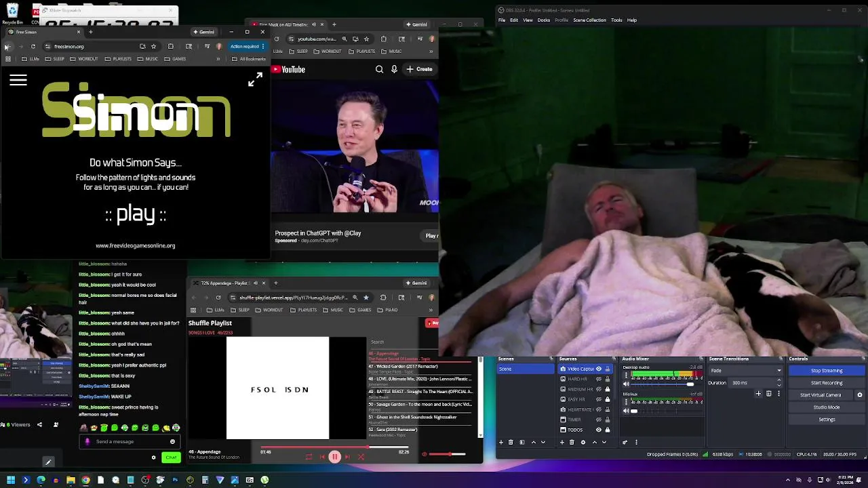Go to YouTube home via logo
The height and width of the screenshot is (488, 868).
point(289,69)
